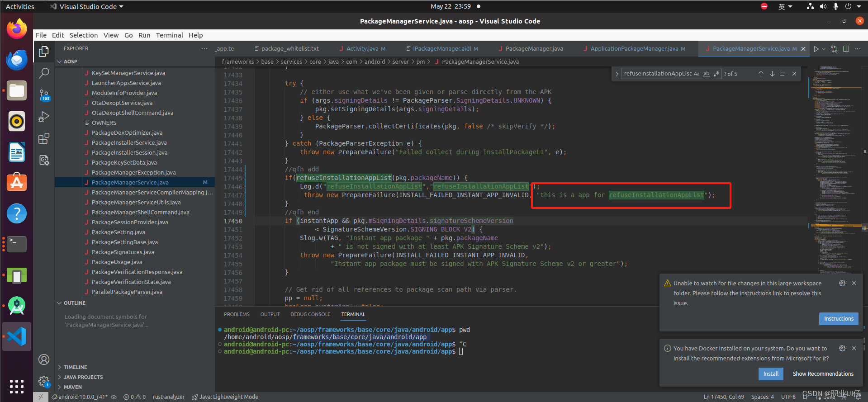
Task: Dismiss the file-watch warning notification
Action: pos(854,283)
